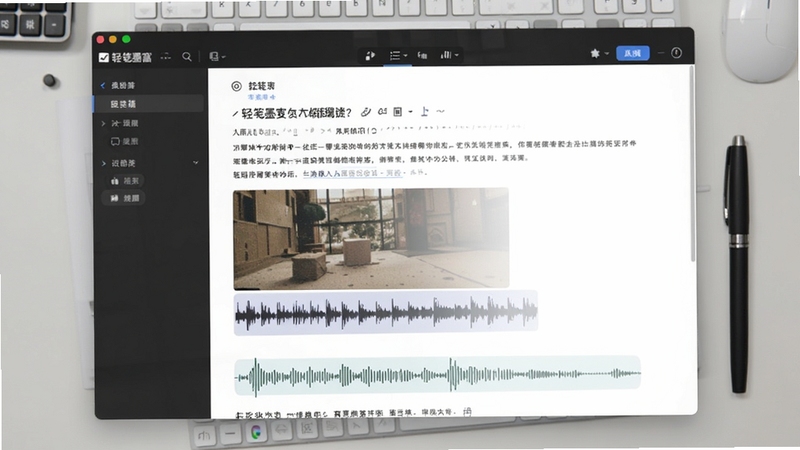Click the speech bubble icon in sidebar

(x=115, y=141)
